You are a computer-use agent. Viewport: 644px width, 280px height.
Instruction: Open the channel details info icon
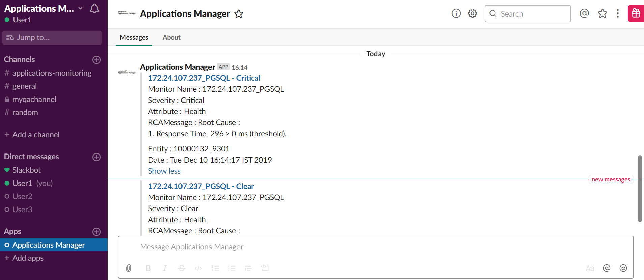456,13
